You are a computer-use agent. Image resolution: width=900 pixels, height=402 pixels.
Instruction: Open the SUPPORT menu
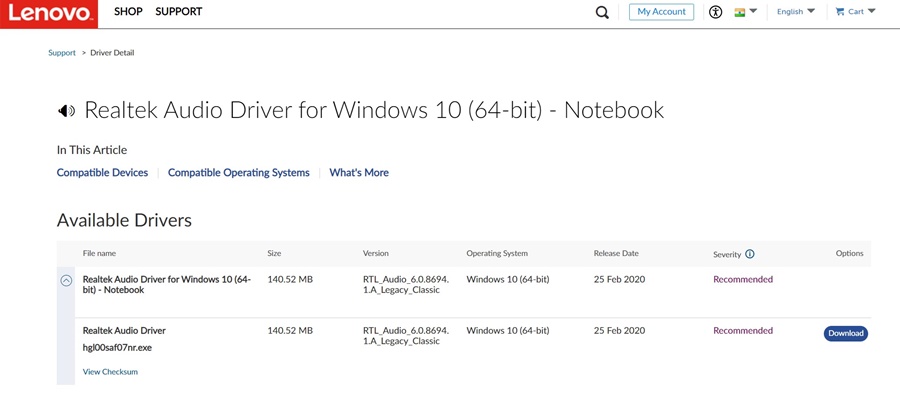[178, 12]
